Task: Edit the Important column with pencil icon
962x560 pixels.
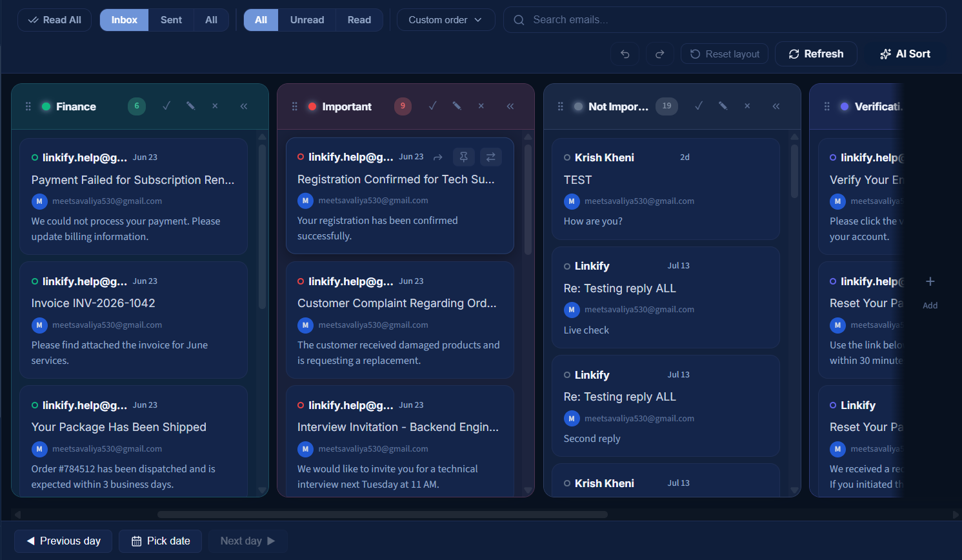Action: 457,106
